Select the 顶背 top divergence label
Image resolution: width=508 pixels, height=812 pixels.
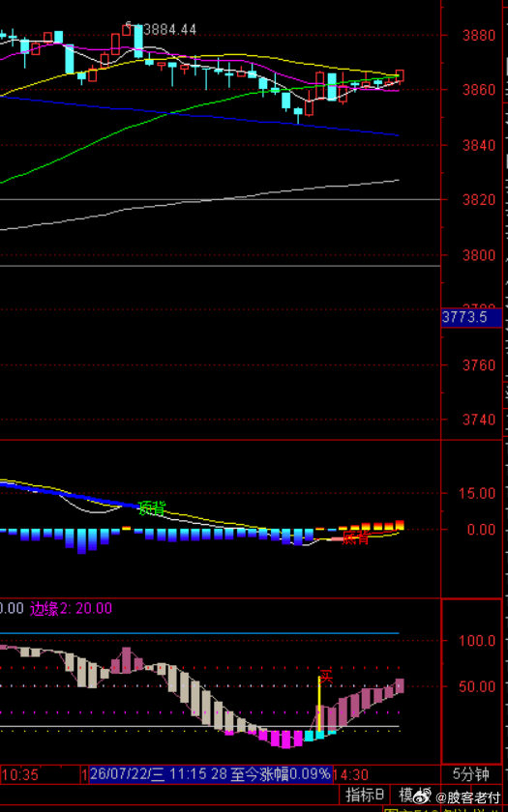tap(153, 508)
